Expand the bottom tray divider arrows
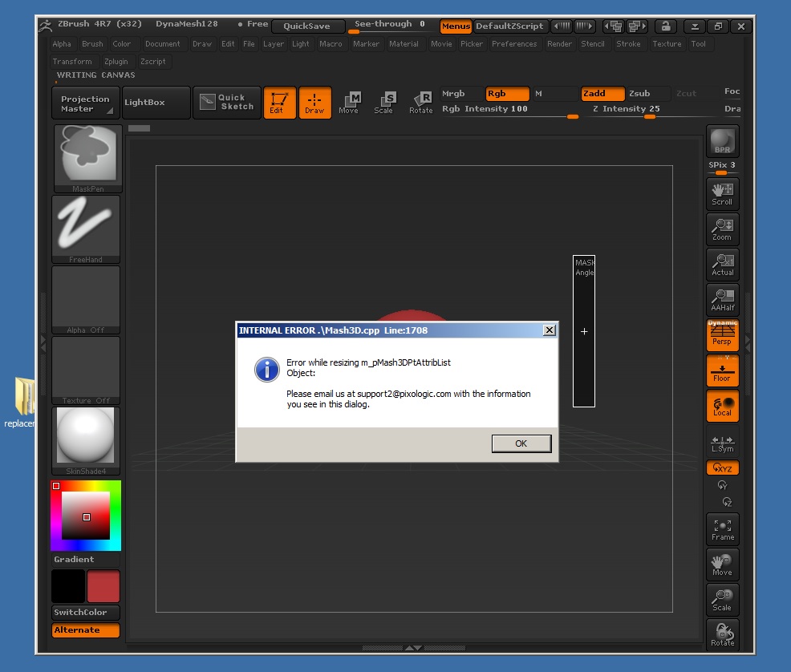 [414, 648]
